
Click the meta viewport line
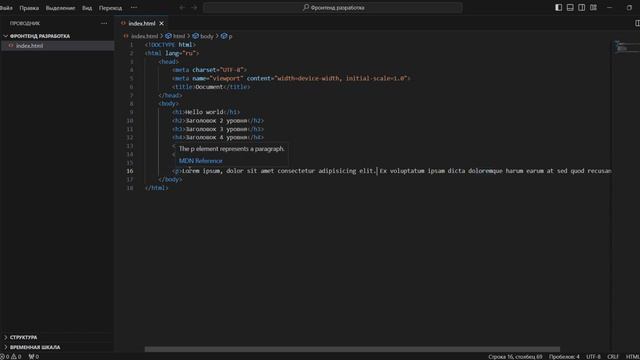coord(291,78)
